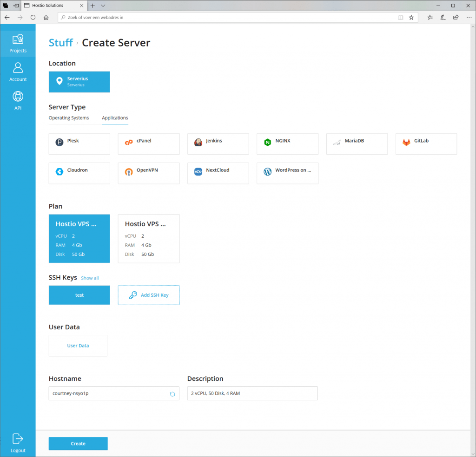
Task: Show all SSH keys
Action: click(90, 278)
